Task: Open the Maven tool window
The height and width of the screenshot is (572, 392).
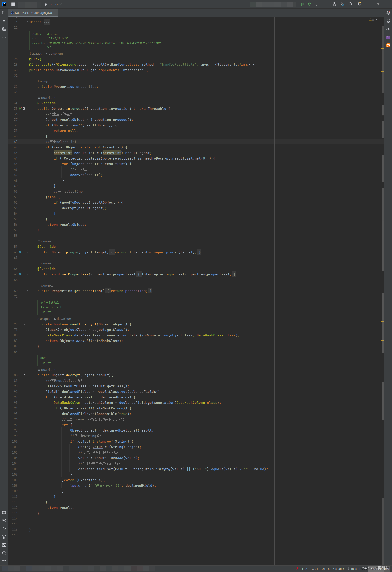Action: pyautogui.click(x=388, y=29)
